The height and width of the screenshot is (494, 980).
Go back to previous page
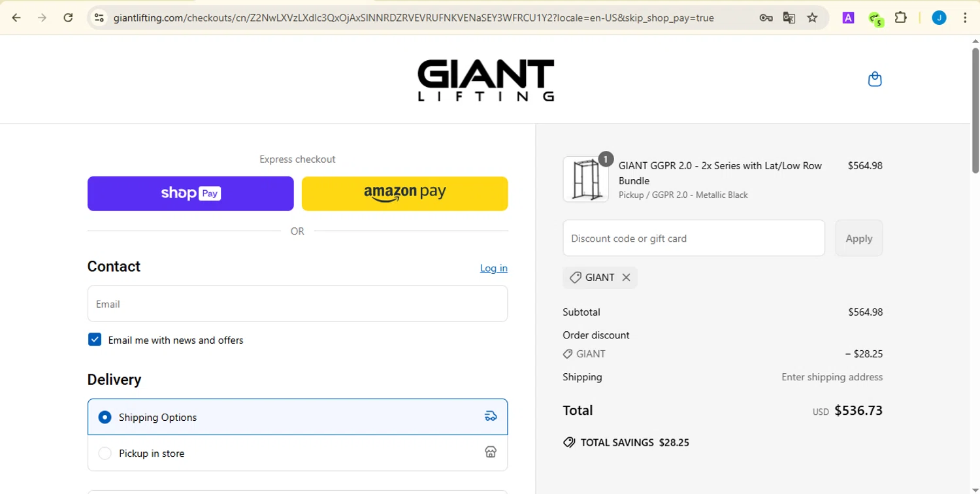(x=16, y=18)
